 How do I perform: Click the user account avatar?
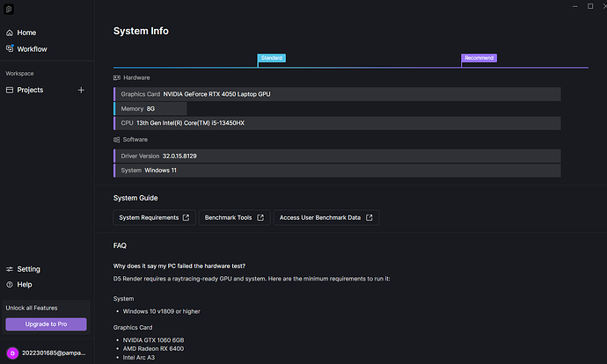pos(12,353)
